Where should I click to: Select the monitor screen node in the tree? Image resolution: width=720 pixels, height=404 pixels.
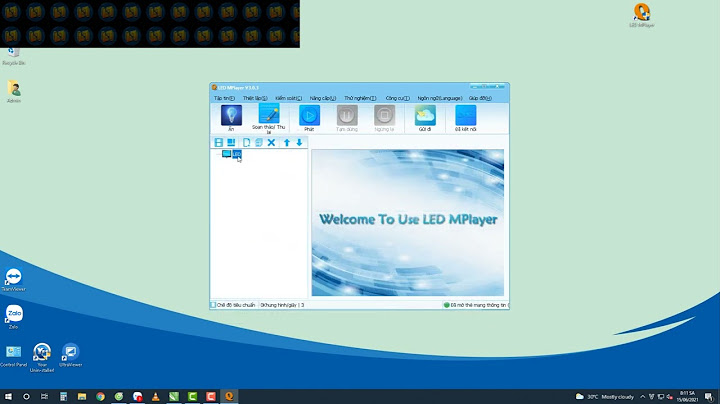click(226, 154)
